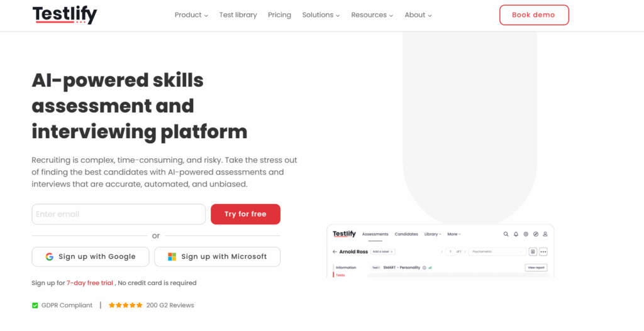Screen dimensions: 644x331
Task: Click into the Enter email field
Action: tap(118, 214)
